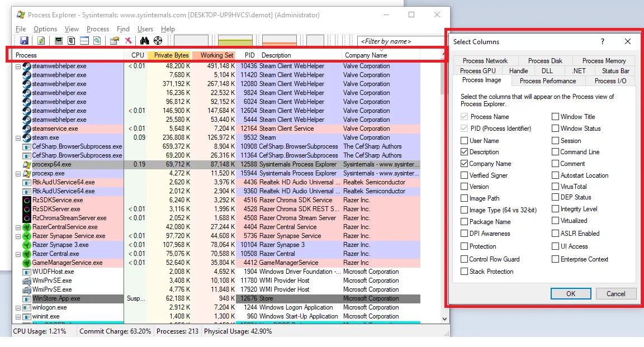The height and width of the screenshot is (347, 644).
Task: Click the RzSDKService.exe icon
Action: (27, 200)
